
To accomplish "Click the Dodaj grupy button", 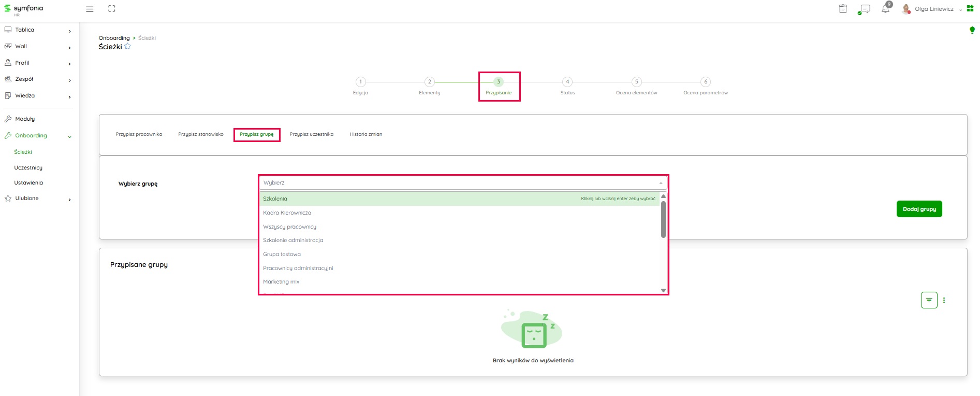I will (919, 209).
